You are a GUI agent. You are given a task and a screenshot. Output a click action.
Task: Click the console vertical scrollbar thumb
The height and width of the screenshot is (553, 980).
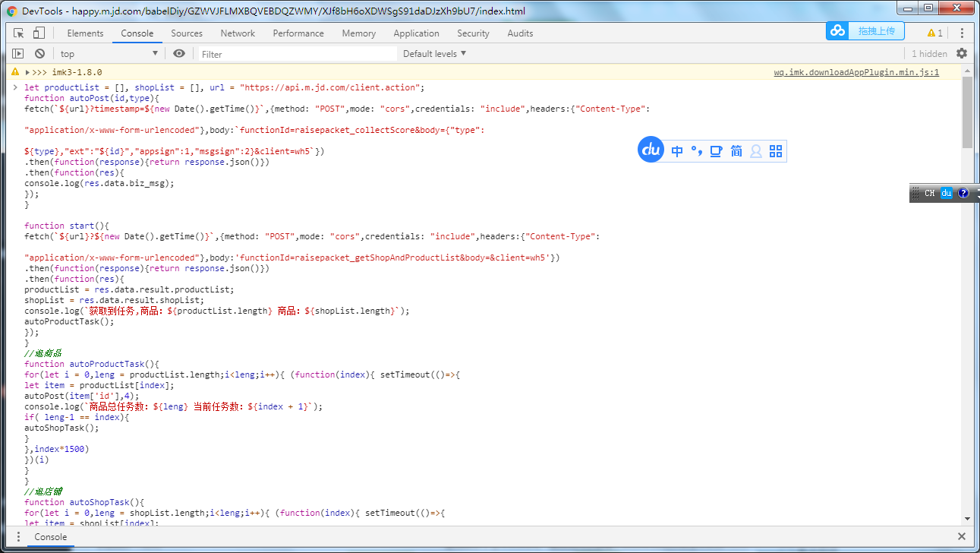click(967, 112)
